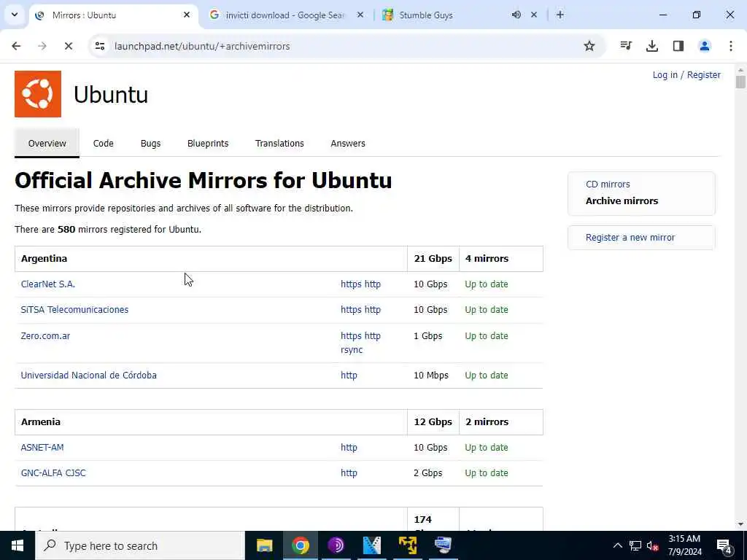747x560 pixels.
Task: Select the Argentina country header text
Action: [x=44, y=259]
